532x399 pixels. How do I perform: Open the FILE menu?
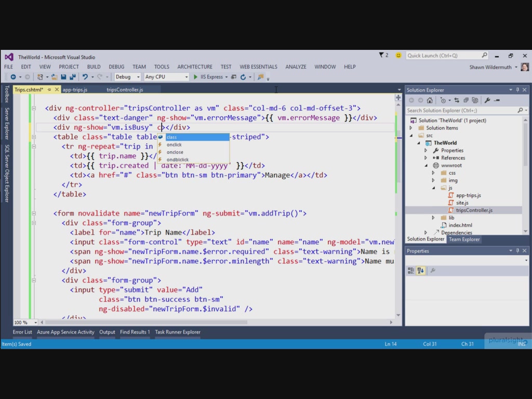8,67
